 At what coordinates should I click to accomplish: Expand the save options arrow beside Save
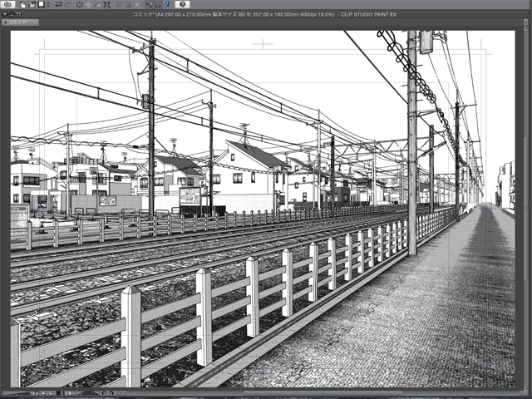(48, 4)
